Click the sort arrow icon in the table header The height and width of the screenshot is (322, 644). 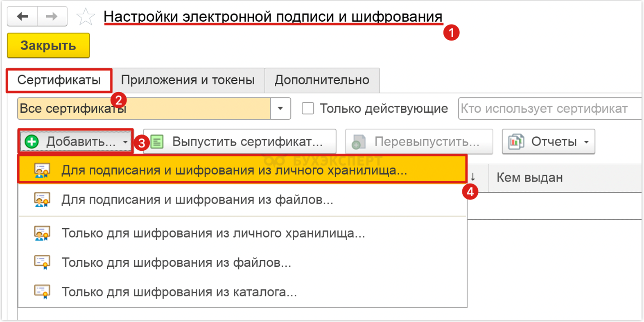point(473,177)
